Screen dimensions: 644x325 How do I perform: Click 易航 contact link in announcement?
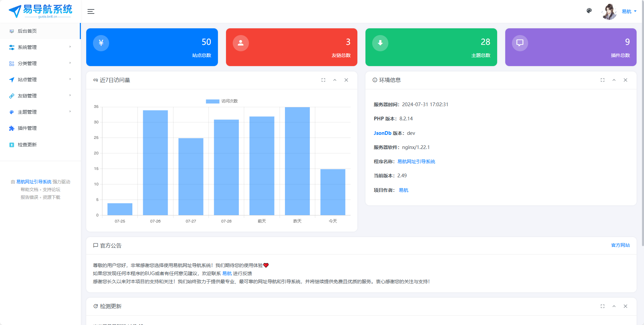pyautogui.click(x=227, y=273)
